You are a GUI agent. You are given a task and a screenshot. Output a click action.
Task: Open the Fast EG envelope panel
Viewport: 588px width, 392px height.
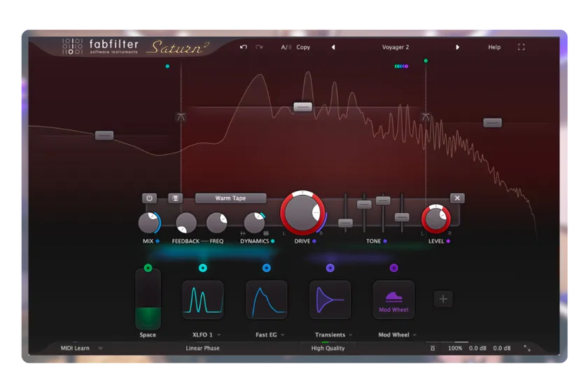(x=267, y=300)
